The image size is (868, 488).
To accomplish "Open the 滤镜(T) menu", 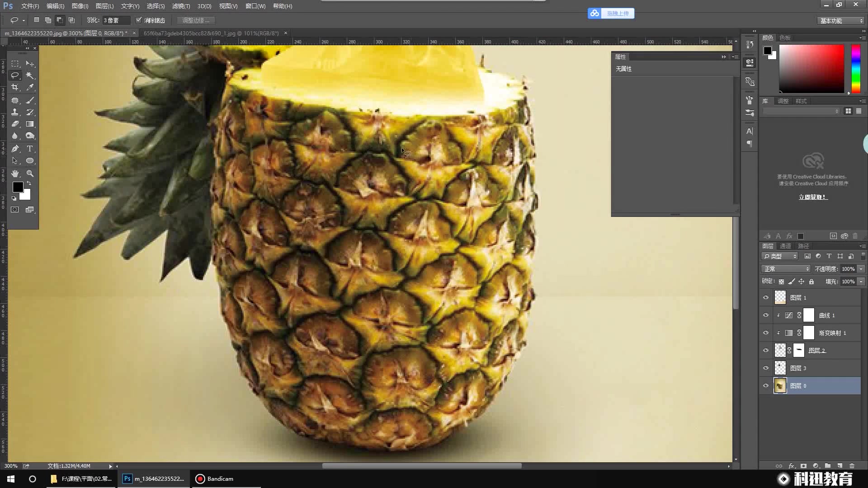I will pos(181,6).
